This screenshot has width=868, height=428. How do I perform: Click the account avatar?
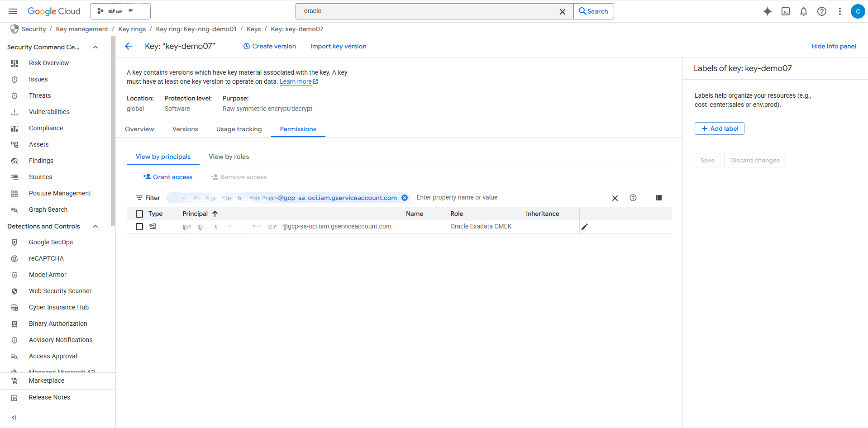click(858, 11)
